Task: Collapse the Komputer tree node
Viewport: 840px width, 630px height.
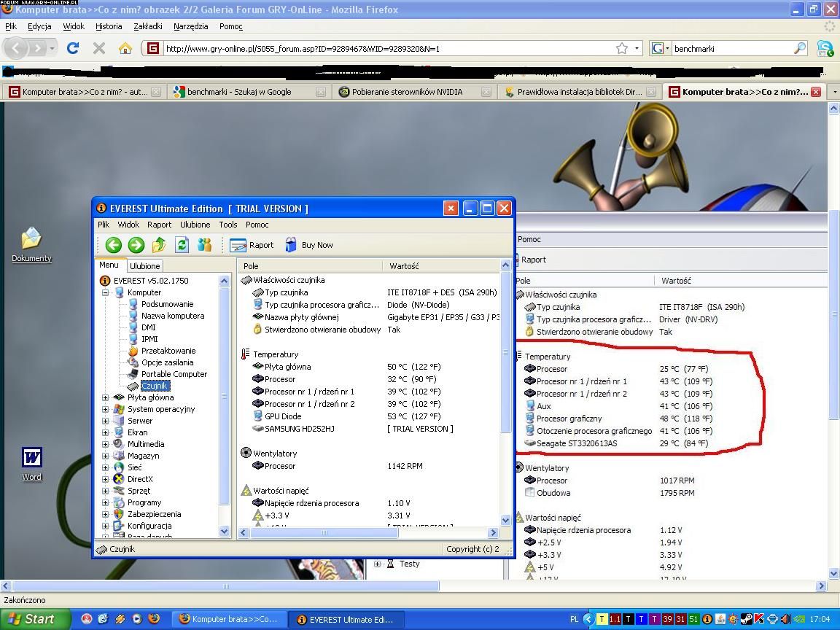Action: (106, 292)
